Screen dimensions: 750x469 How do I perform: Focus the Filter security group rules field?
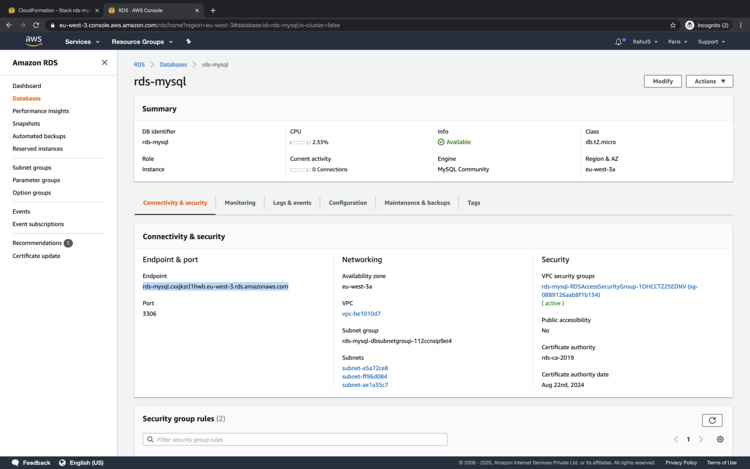tap(295, 439)
